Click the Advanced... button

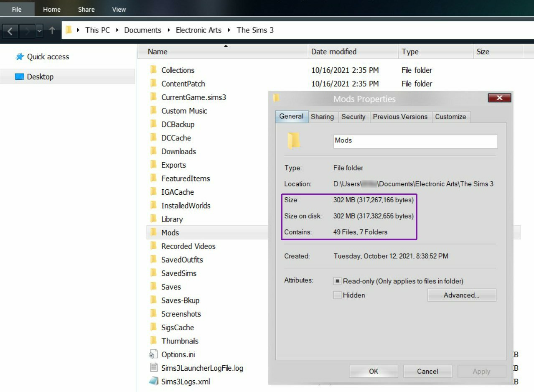(461, 295)
